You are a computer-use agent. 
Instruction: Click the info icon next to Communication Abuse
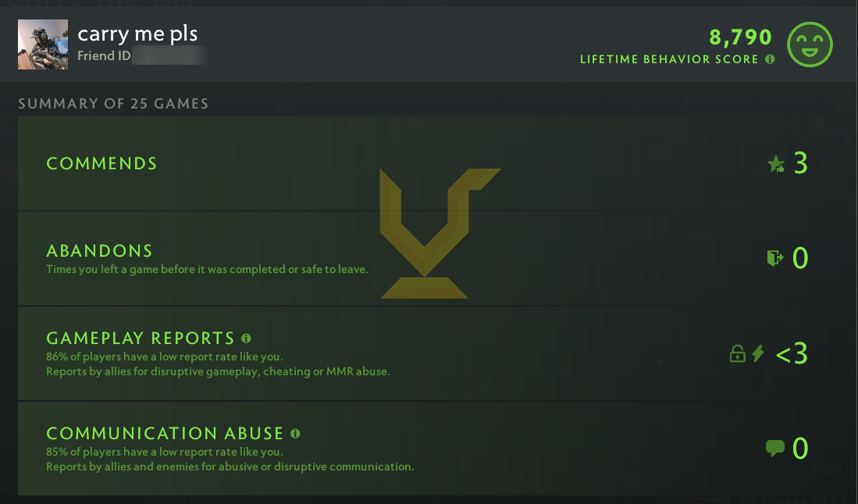pos(296,432)
